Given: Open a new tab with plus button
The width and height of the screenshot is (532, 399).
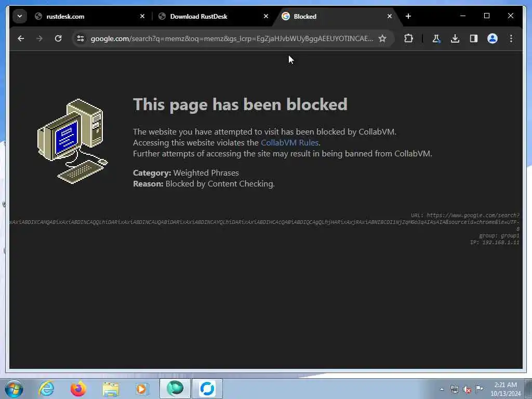Looking at the screenshot, I should click(408, 16).
